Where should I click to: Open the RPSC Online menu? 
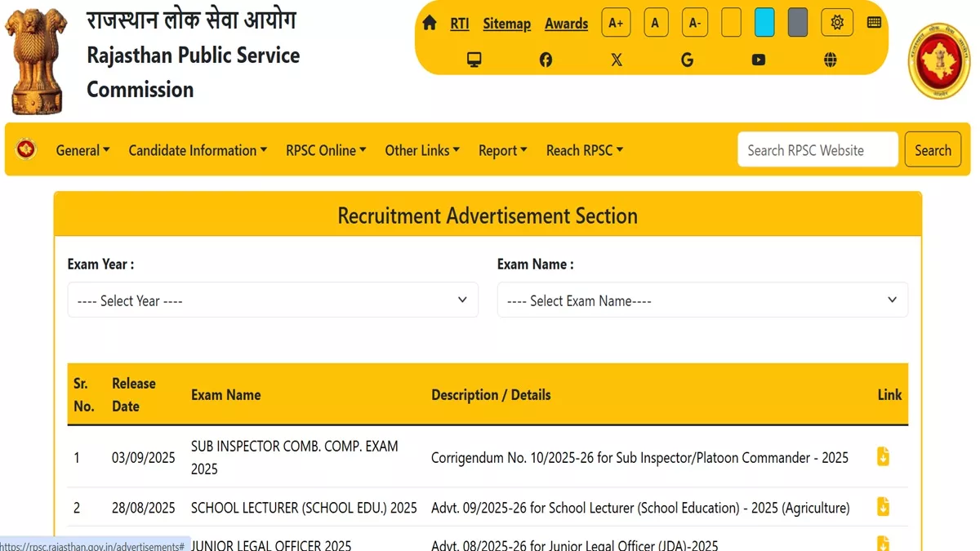[x=326, y=150]
